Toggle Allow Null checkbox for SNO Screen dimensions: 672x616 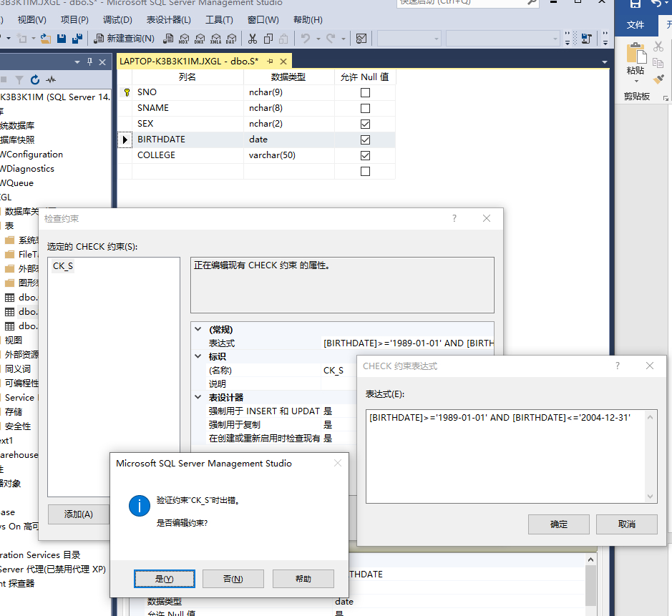pyautogui.click(x=365, y=92)
